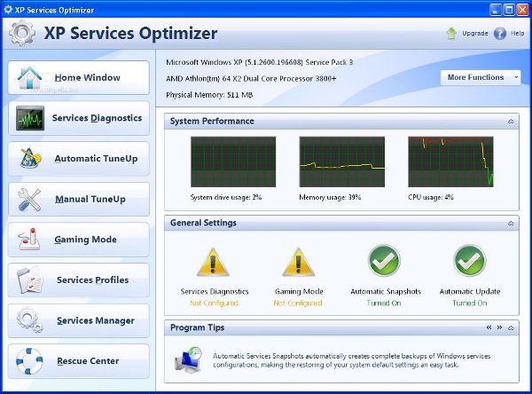Click the large gear logo in header
Image resolution: width=532 pixels, height=394 pixels.
point(22,33)
